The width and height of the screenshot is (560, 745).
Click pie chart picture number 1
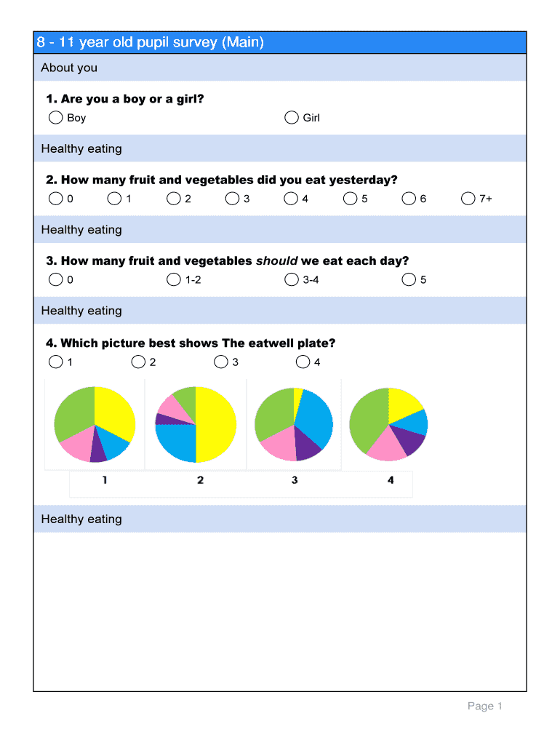(x=95, y=425)
